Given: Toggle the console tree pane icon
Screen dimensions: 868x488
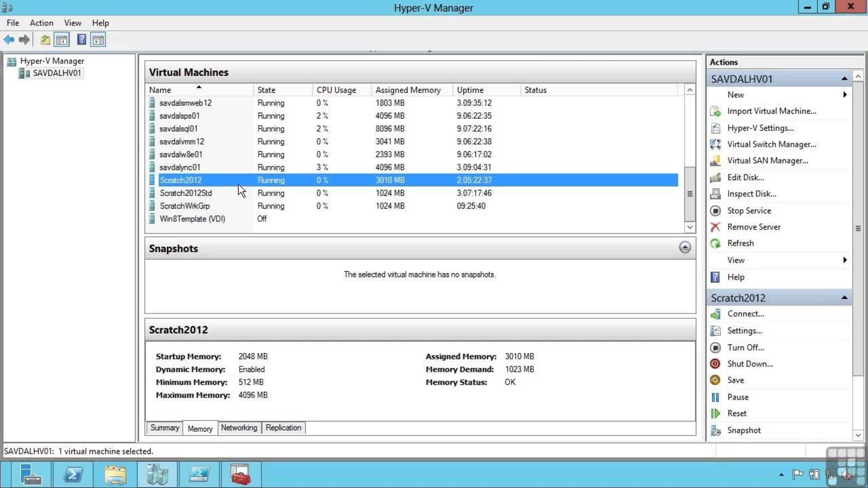Looking at the screenshot, I should (x=62, y=40).
